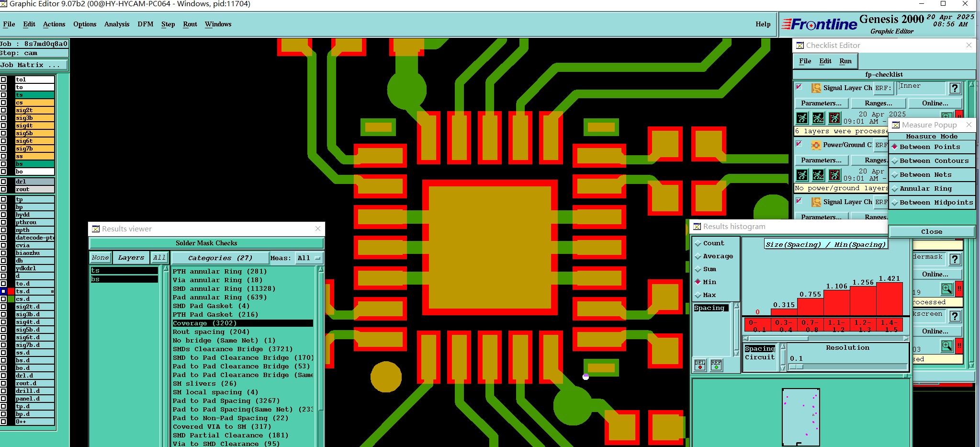Click the second running-man icon in the Power/Ground row
Viewport: 980px width, 447px height.
819,175
